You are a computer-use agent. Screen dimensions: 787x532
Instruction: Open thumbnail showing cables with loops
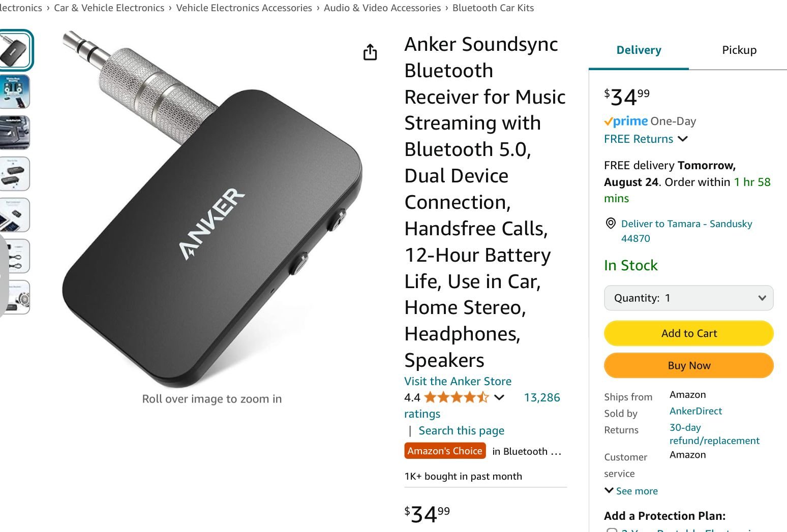coord(15,256)
